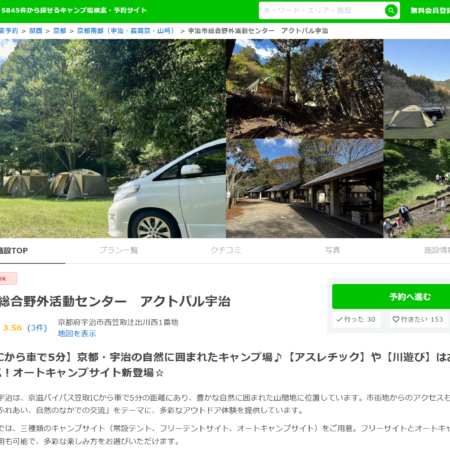Image resolution: width=450 pixels, height=450 pixels.
Task: Open the children playing by stream photo
Action: click(417, 188)
